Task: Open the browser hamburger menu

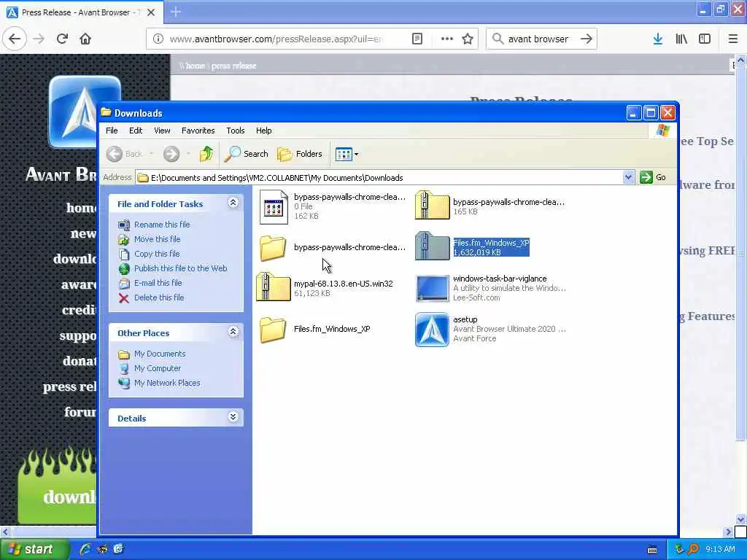Action: (x=732, y=39)
